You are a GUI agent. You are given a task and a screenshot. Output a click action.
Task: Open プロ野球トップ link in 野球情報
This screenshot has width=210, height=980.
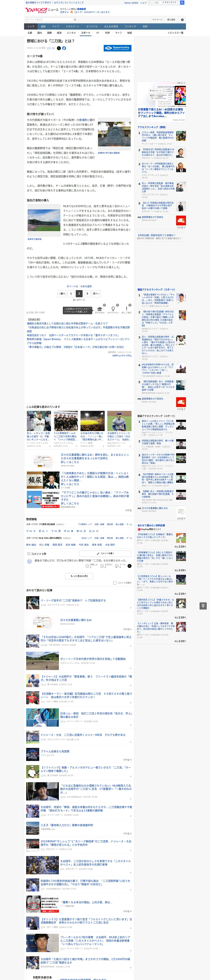pos(85,524)
